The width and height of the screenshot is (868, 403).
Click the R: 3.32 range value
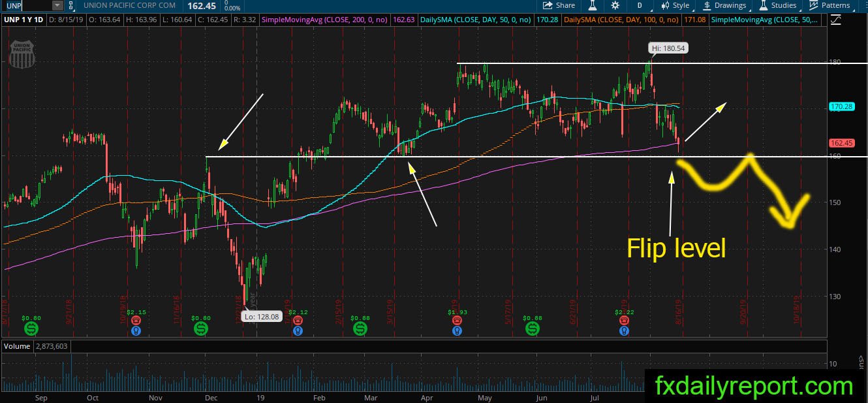click(x=245, y=20)
